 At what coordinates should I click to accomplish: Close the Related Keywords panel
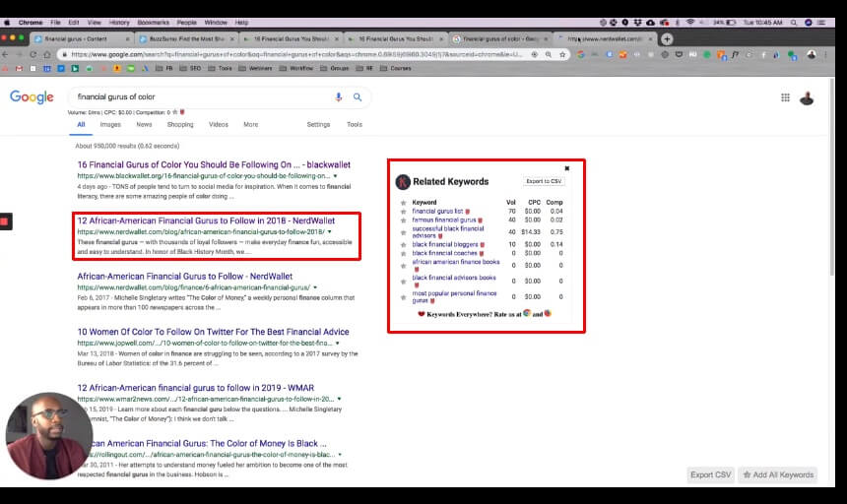(x=566, y=168)
